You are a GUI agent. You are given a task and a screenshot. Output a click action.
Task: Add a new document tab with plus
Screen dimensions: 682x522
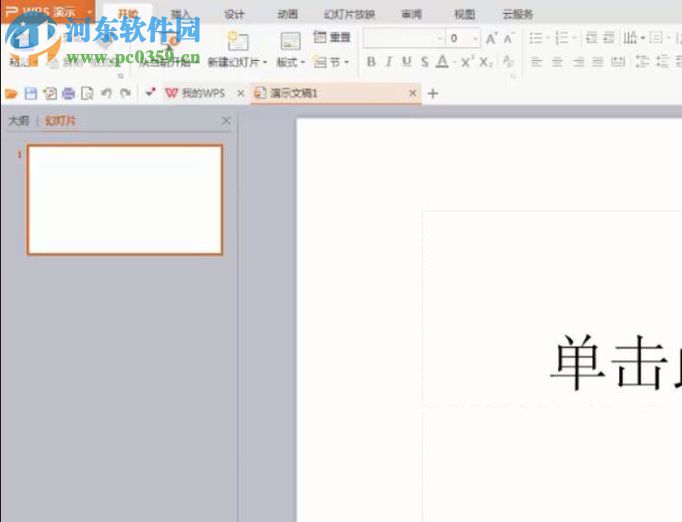tap(433, 93)
